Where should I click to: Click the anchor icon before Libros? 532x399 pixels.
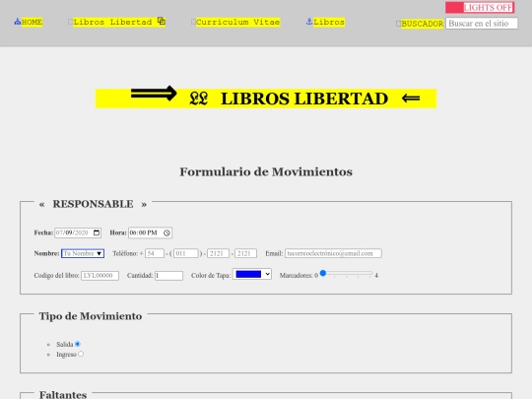309,22
